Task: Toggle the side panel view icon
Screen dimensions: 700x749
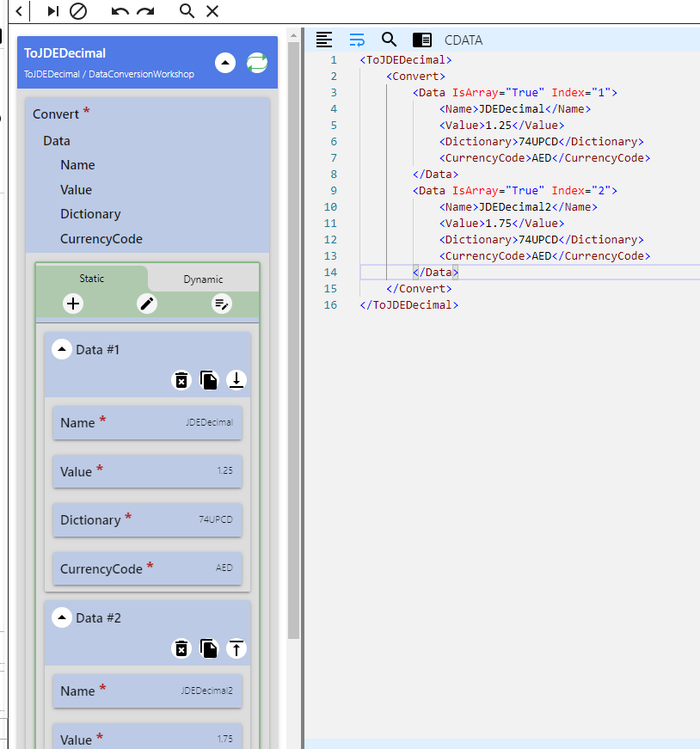Action: pos(422,40)
